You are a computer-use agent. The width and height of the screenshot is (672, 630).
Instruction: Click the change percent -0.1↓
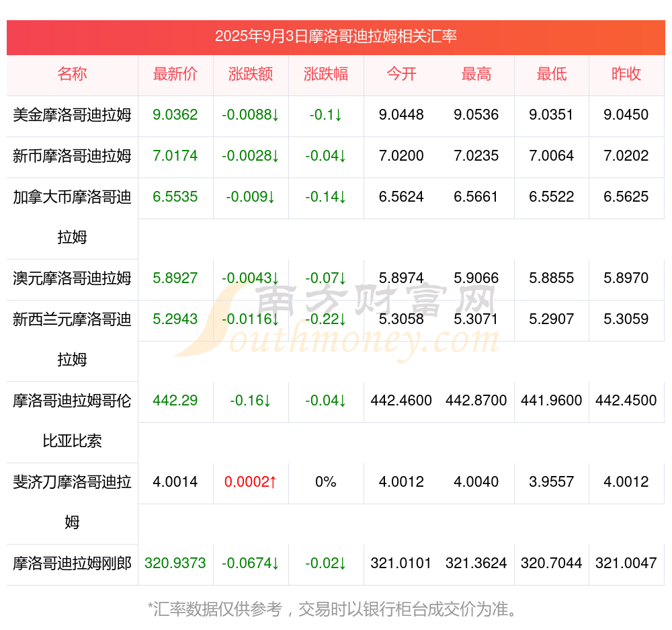tap(326, 115)
